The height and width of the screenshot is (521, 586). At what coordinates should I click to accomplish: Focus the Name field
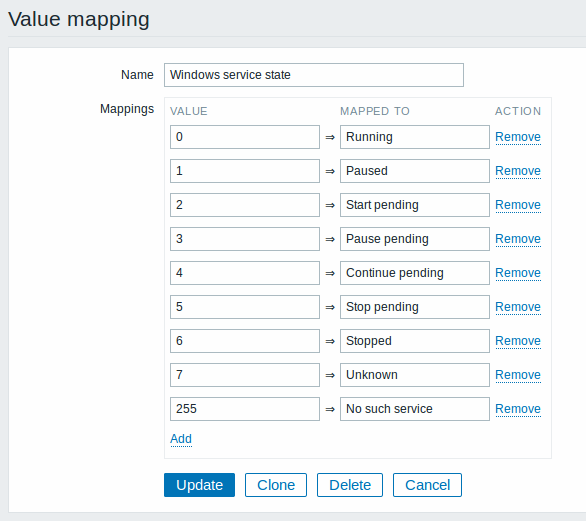pos(314,75)
